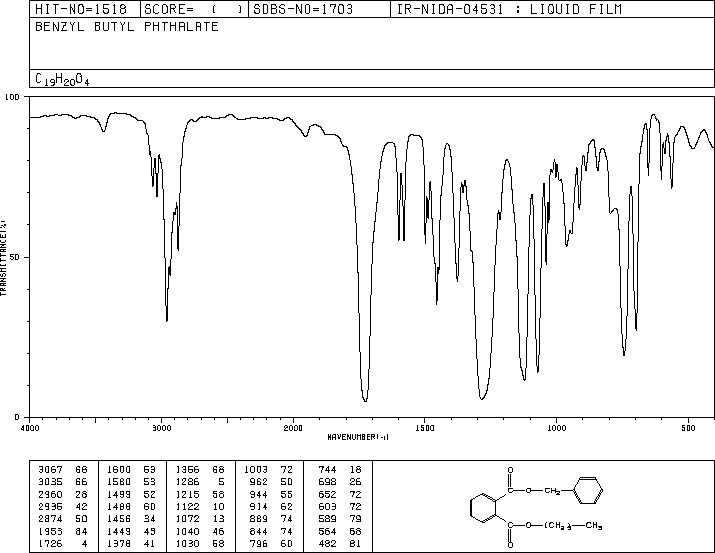Click the 1030 peak table entry
This screenshot has height=553, width=715.
point(200,543)
